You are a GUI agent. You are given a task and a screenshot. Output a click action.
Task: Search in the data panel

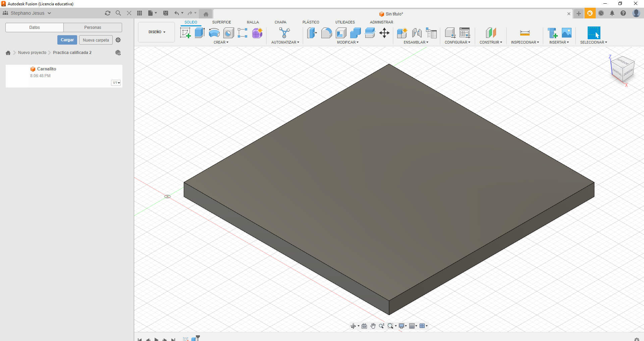118,13
